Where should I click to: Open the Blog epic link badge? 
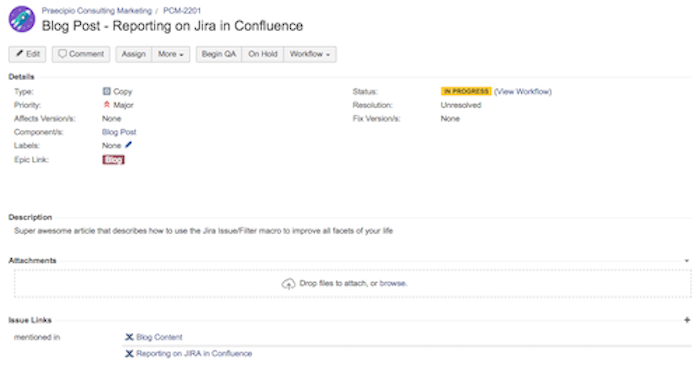pos(113,159)
